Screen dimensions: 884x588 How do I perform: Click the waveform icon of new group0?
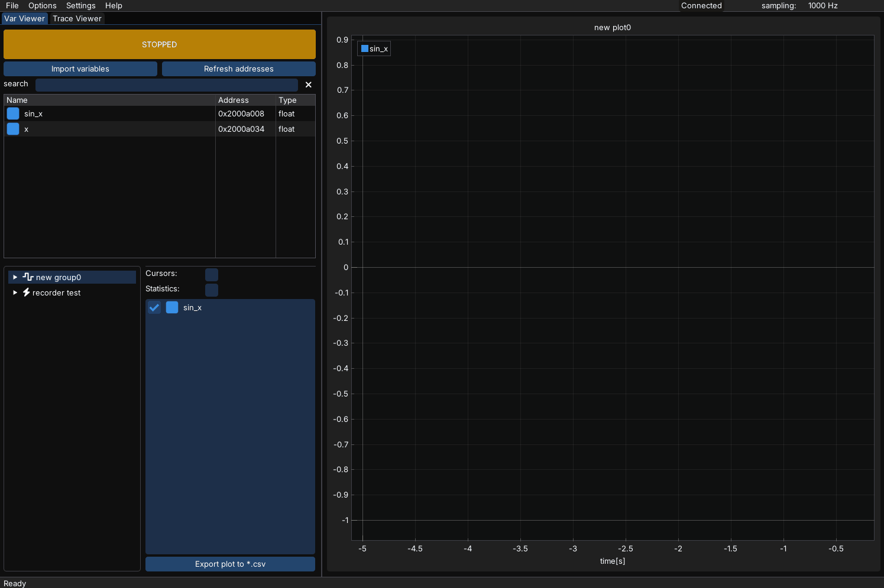click(x=28, y=277)
